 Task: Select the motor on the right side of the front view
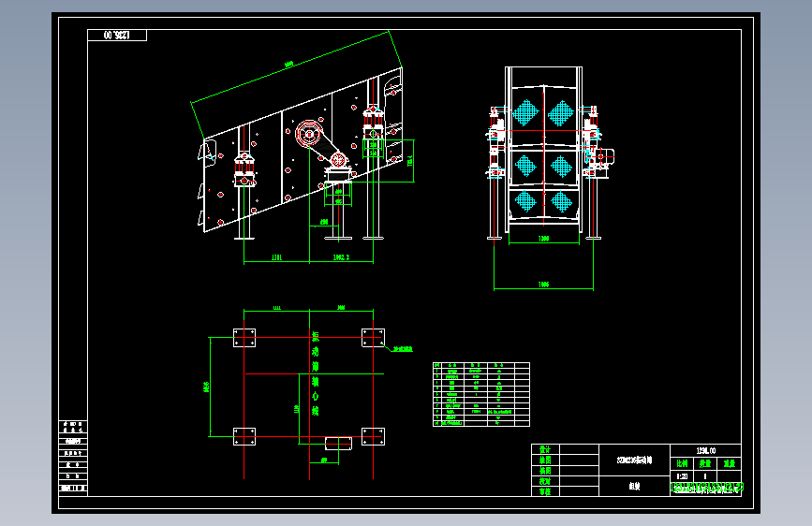click(x=604, y=157)
